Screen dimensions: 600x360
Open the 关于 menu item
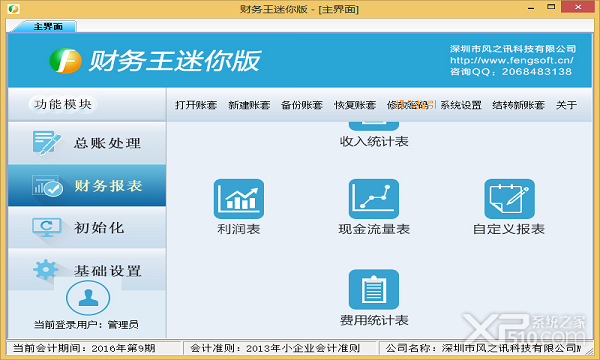pos(566,105)
